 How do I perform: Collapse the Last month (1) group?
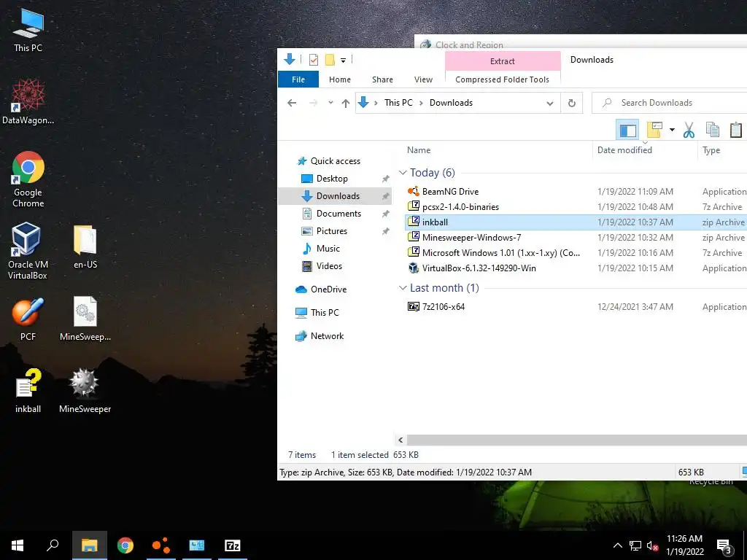[403, 287]
